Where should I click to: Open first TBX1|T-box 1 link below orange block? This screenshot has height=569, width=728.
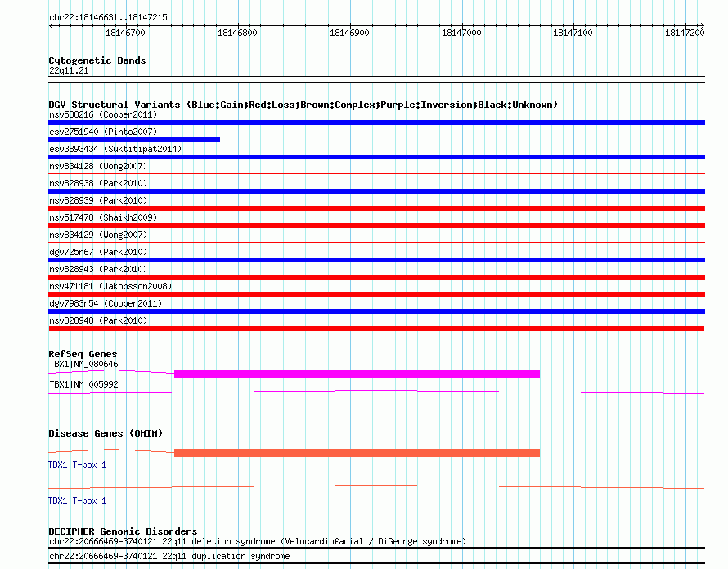(x=77, y=464)
